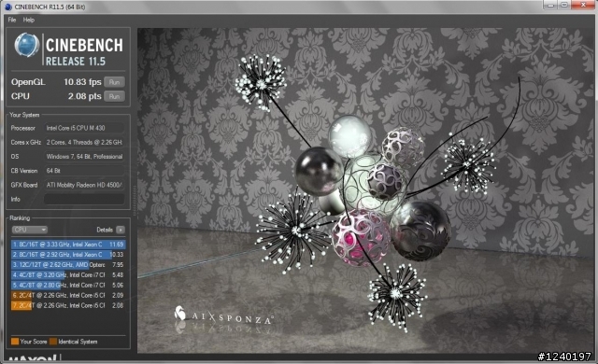598x364 pixels.
Task: Close the Cinebench window
Action: [x=583, y=5]
